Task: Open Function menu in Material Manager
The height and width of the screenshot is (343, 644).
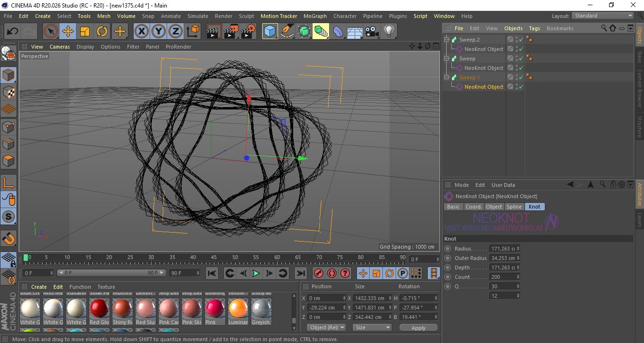Action: 80,287
